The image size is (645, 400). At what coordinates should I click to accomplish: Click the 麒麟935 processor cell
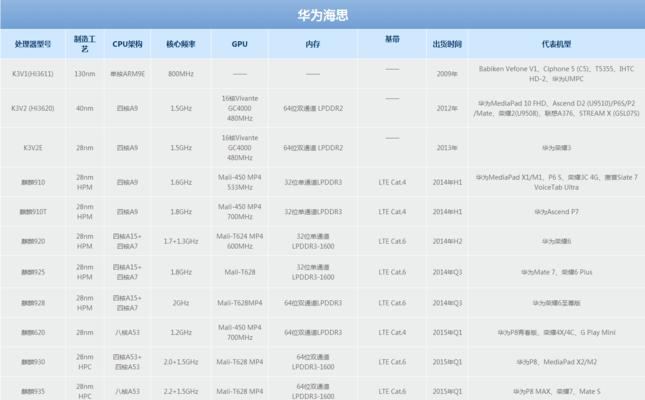[33, 391]
